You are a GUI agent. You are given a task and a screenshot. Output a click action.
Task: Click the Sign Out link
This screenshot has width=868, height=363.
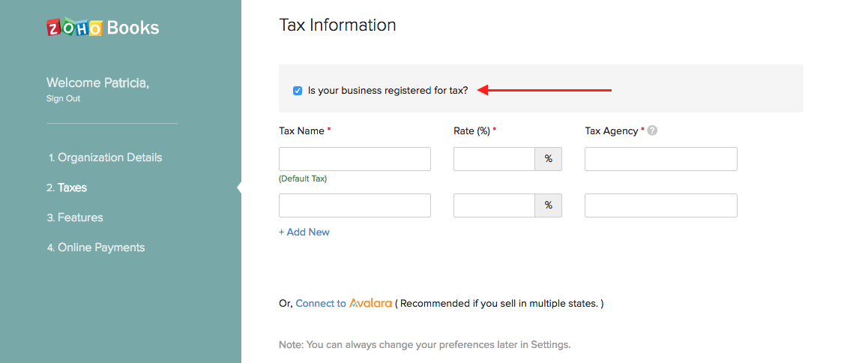click(63, 98)
